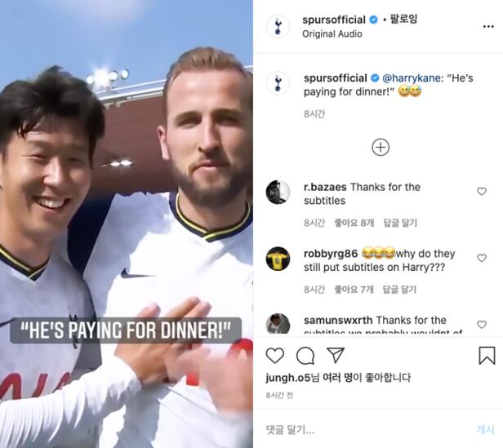Open robbyrg86 profile picture
Image resolution: width=503 pixels, height=448 pixels.
point(278,259)
